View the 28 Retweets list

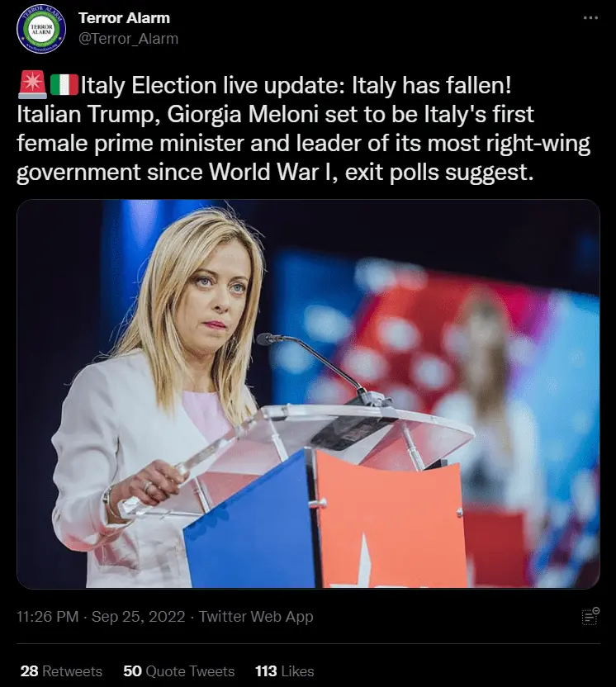pos(61,671)
